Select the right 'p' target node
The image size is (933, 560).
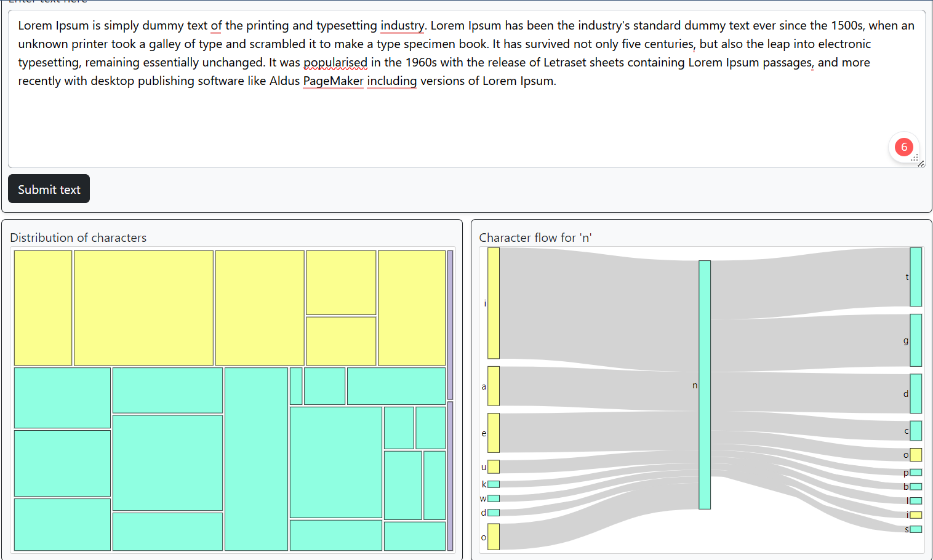pyautogui.click(x=916, y=473)
